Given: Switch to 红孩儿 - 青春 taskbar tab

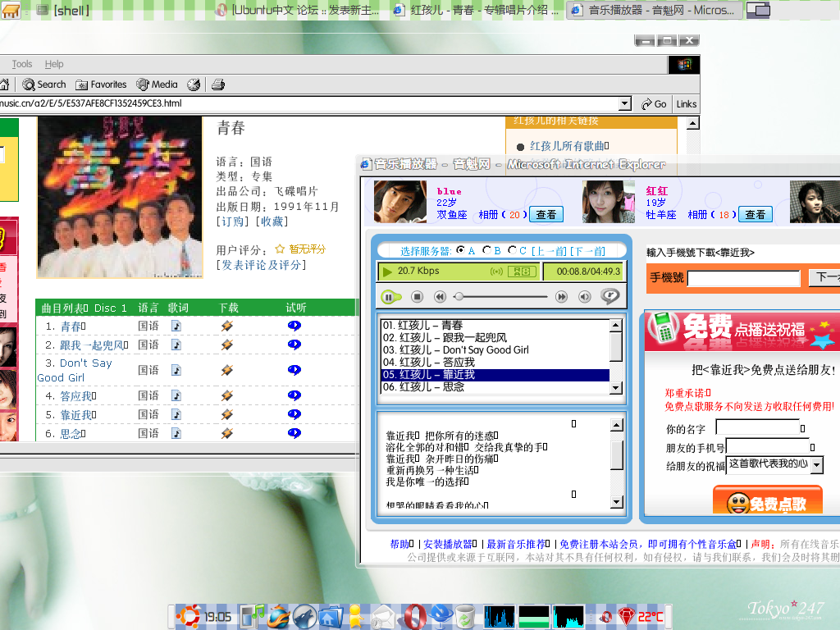Looking at the screenshot, I should tap(477, 10).
